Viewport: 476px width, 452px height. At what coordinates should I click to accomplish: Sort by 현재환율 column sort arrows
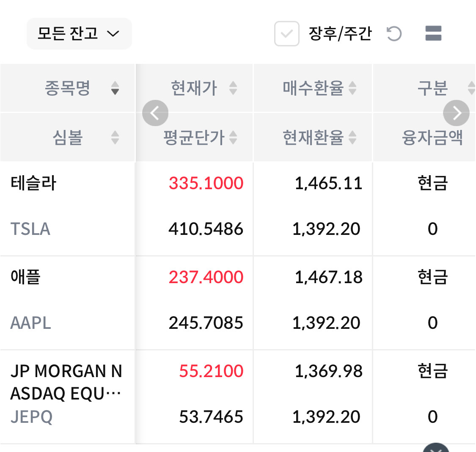[352, 138]
